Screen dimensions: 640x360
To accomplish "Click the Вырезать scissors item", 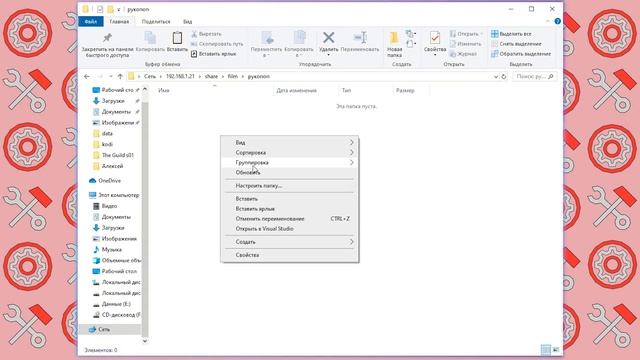I will click(x=207, y=34).
